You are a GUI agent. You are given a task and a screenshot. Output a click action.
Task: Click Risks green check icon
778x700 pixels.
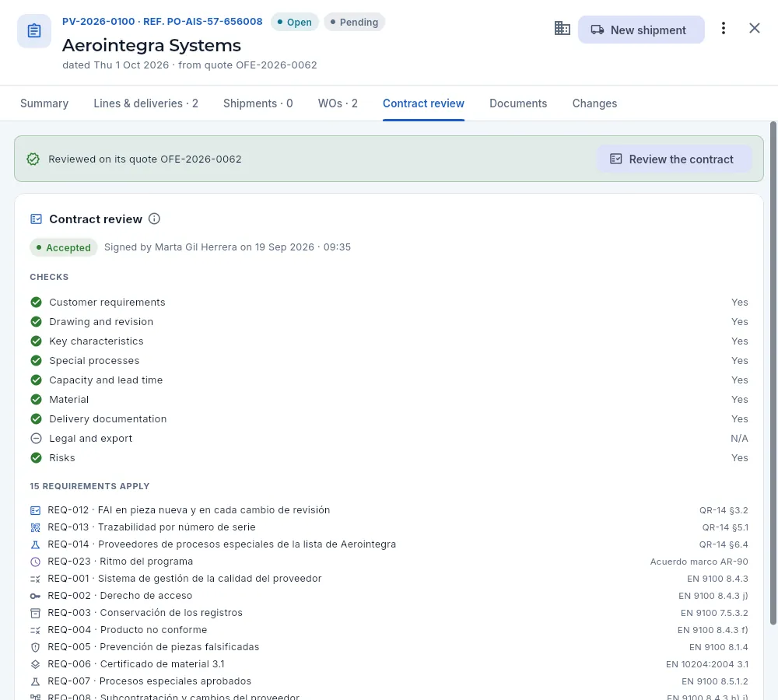click(x=37, y=457)
